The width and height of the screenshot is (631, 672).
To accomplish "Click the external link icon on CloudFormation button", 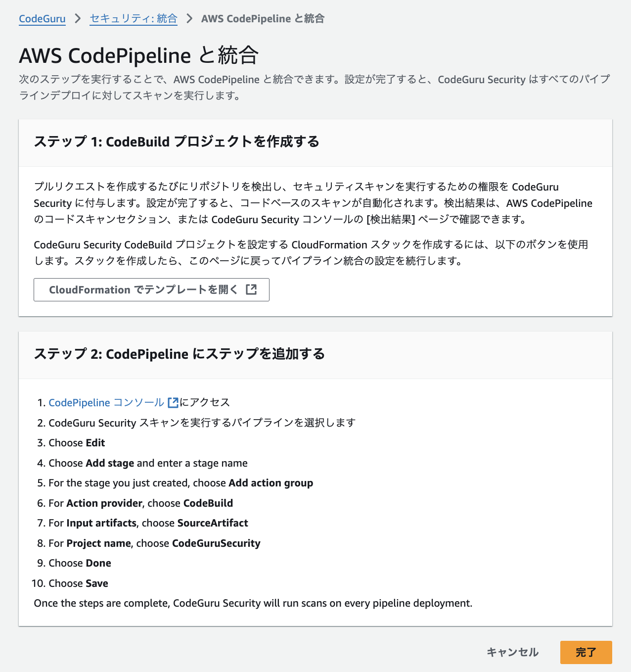I will tap(252, 290).
